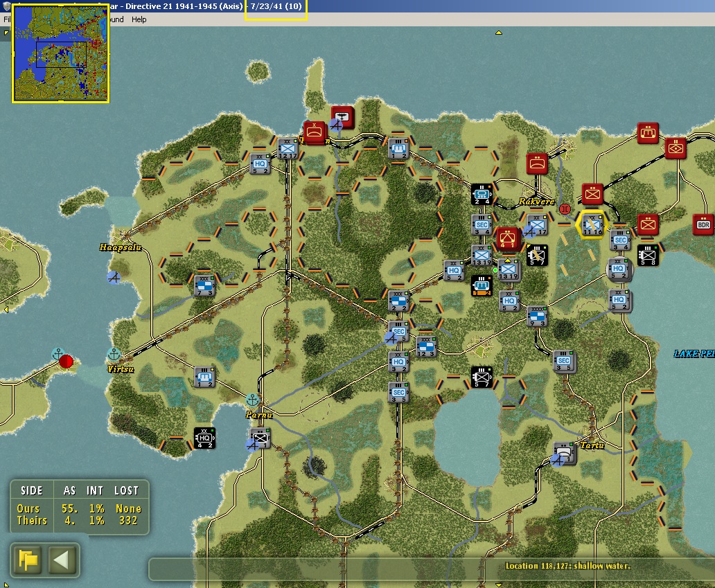
Task: Select black 5-7 infantry unit near Rakvere
Action: (537, 256)
